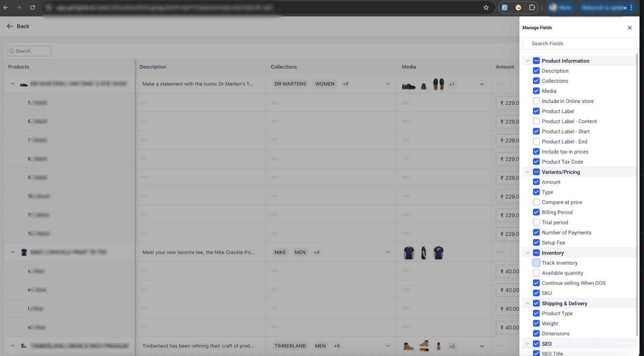Uncheck the Type field checkbox
The width and height of the screenshot is (644, 356).
(536, 192)
